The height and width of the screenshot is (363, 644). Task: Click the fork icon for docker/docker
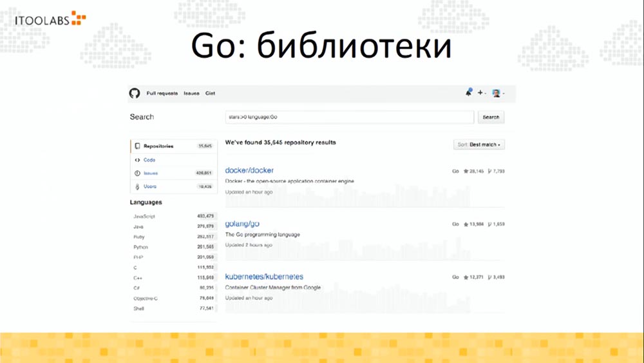click(x=489, y=171)
